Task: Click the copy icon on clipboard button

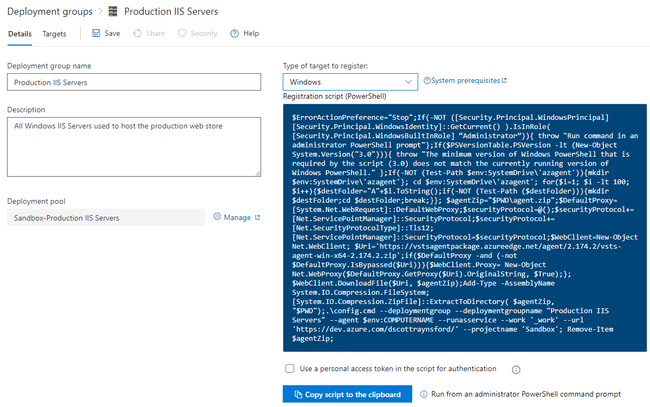Action: pyautogui.click(x=298, y=394)
